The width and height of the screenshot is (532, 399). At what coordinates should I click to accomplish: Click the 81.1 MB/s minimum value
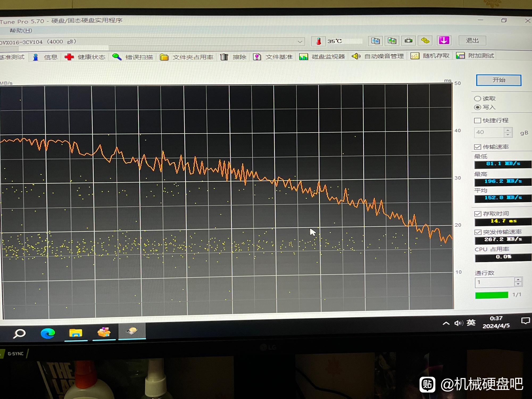tap(503, 164)
